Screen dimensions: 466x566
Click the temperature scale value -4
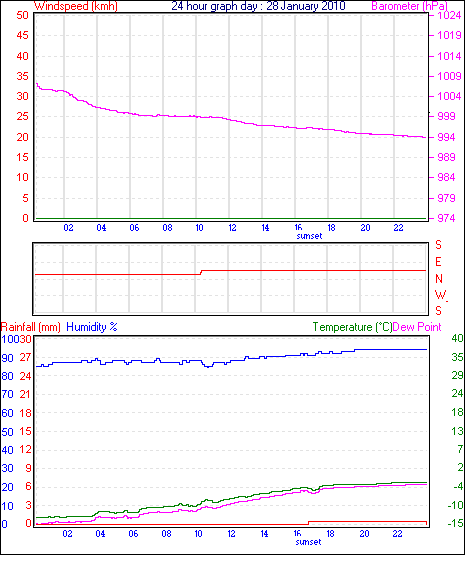click(458, 487)
